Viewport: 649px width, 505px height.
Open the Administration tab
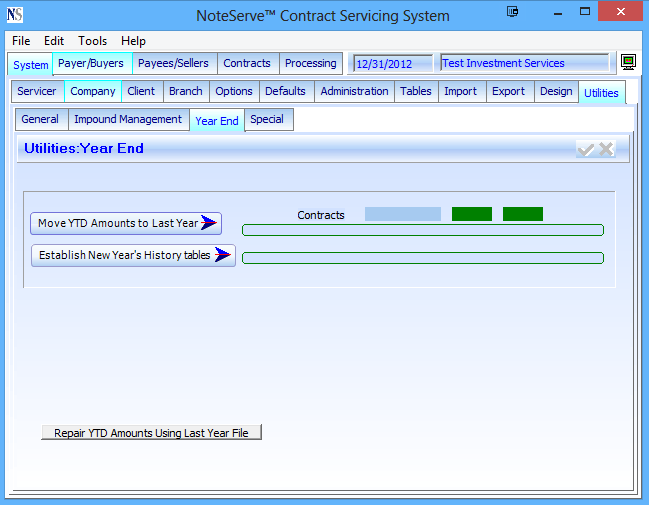pos(354,92)
